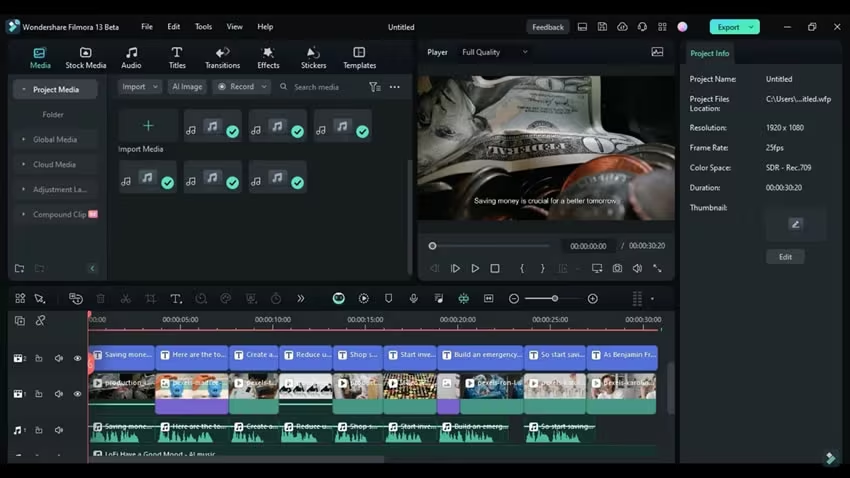Toggle the AI copilot face icon
The image size is (850, 478).
338,299
